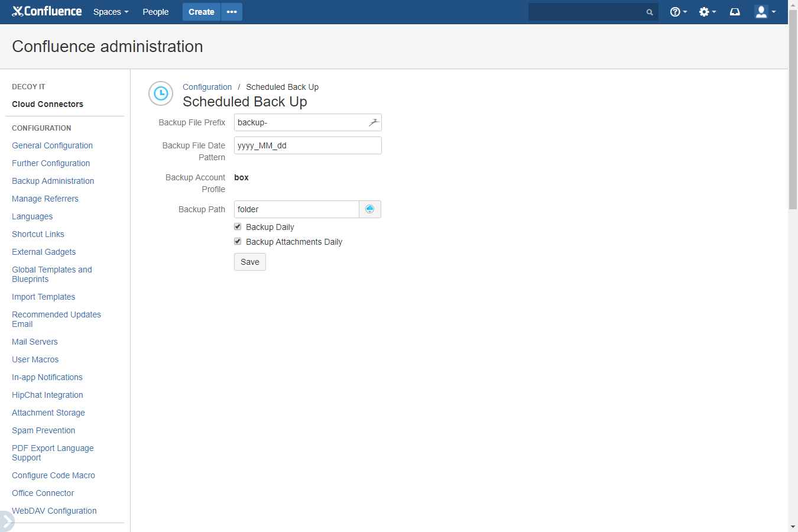The image size is (798, 532).
Task: Open WebDAV Configuration
Action: point(54,511)
